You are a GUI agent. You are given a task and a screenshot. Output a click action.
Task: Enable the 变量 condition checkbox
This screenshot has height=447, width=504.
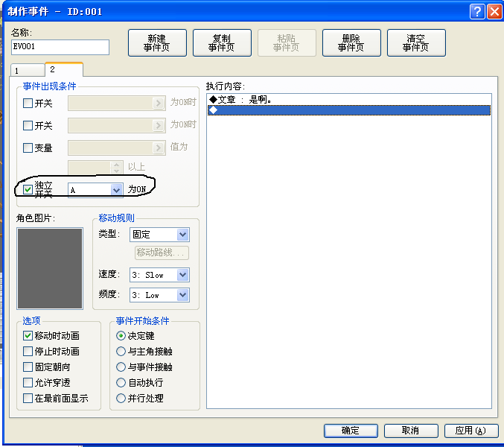pos(28,148)
